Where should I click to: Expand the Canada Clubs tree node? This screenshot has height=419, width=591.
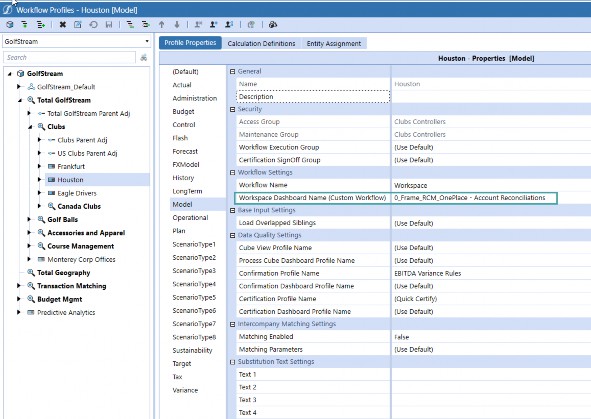click(40, 206)
